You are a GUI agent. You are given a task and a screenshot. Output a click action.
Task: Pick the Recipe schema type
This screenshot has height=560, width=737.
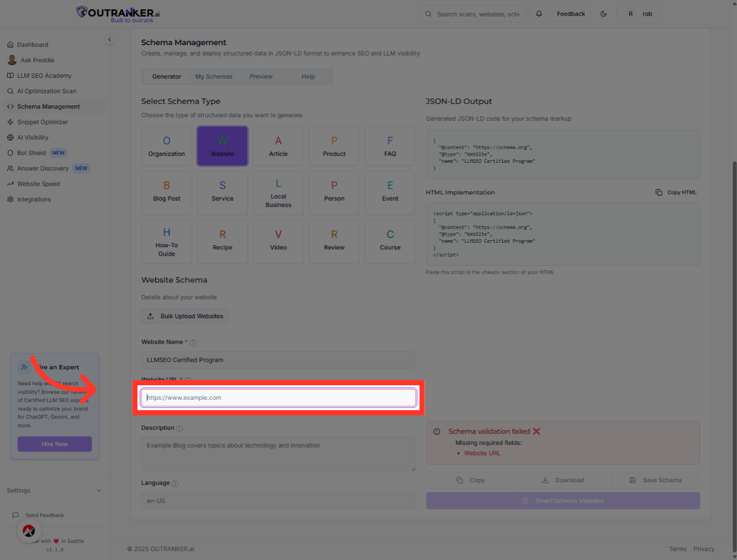[222, 242]
